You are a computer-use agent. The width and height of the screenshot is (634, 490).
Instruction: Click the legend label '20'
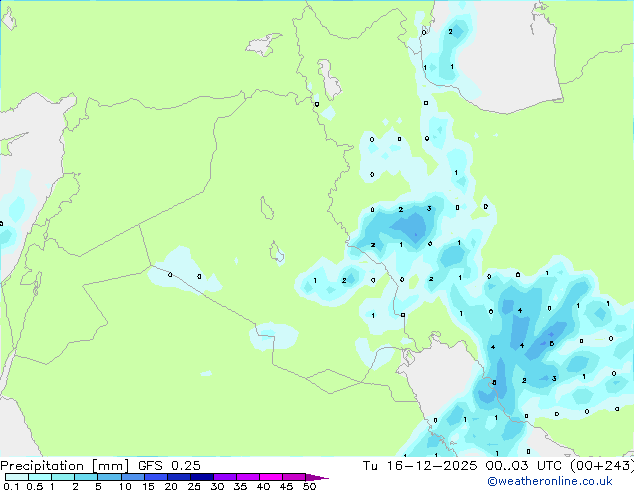tap(171, 486)
